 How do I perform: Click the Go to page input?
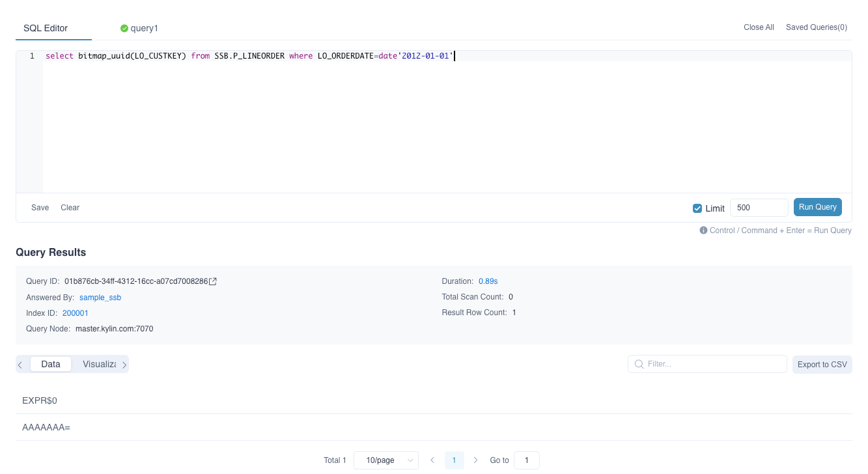point(526,460)
